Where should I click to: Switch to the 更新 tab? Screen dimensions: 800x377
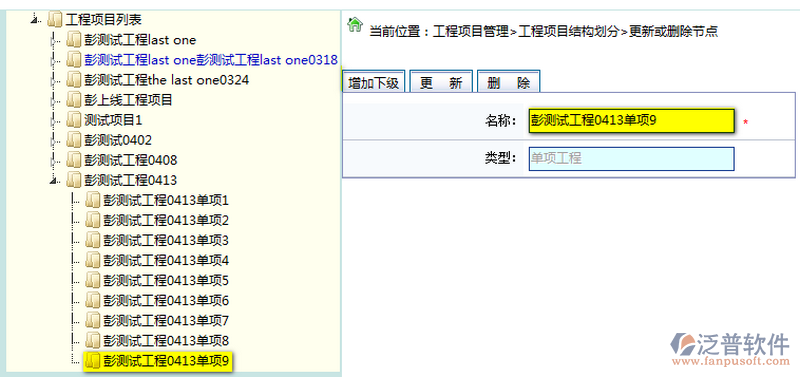441,83
